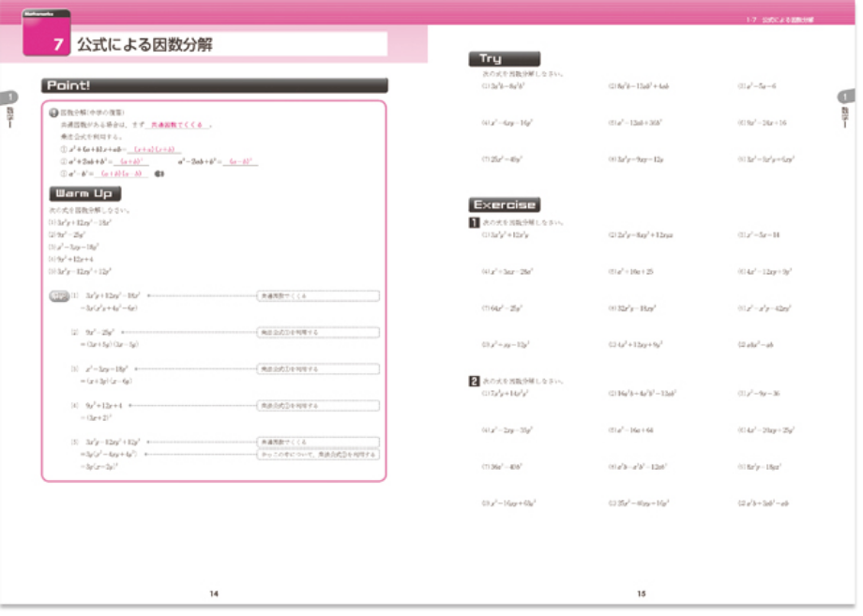Select the left page edge tab numbered 1
This screenshot has width=863, height=616.
(8, 98)
